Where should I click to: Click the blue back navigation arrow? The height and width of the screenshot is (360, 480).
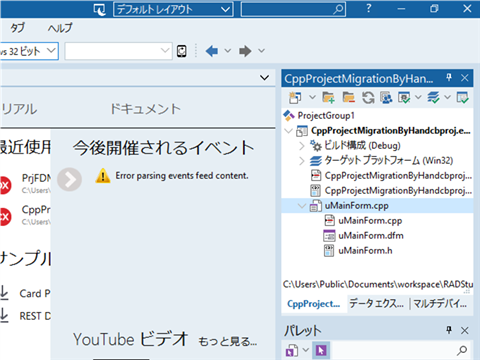[212, 51]
